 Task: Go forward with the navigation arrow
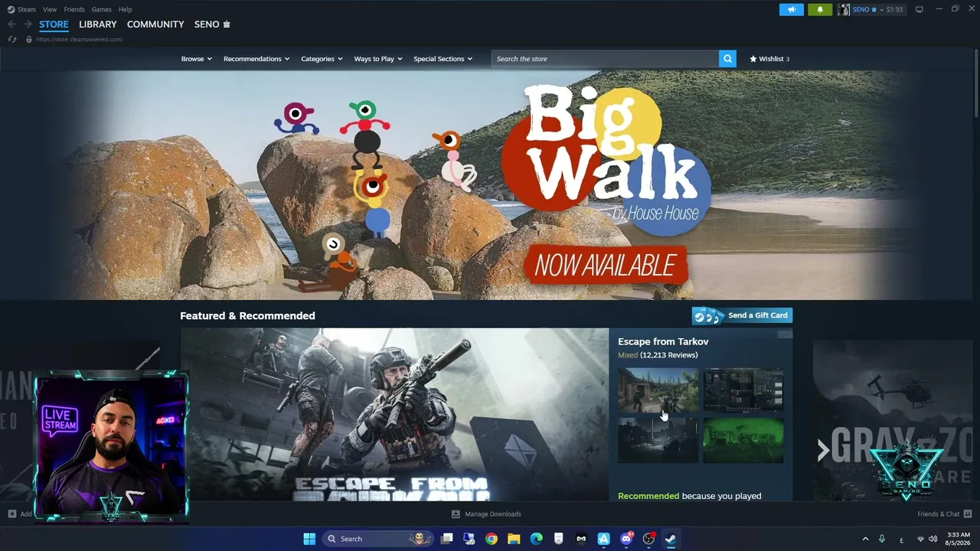pos(28,24)
